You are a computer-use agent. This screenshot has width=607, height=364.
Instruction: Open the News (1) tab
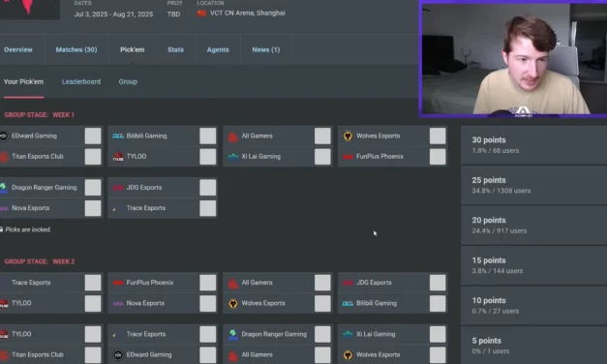tap(266, 49)
